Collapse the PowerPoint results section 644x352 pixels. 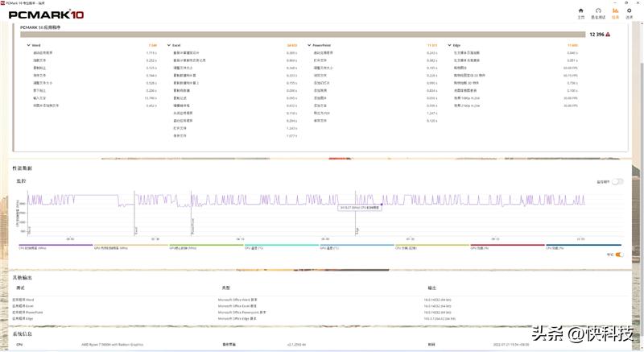[x=309, y=45]
